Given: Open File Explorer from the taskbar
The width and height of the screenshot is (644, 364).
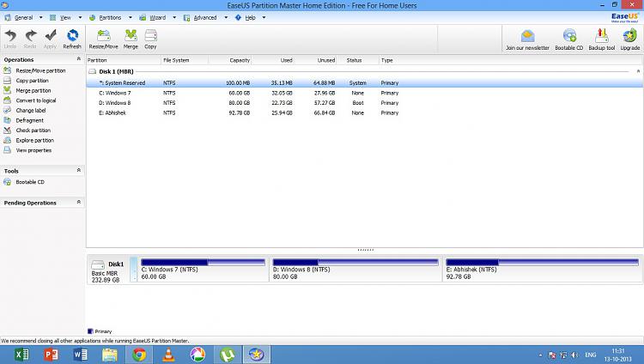Looking at the screenshot, I should [x=110, y=355].
